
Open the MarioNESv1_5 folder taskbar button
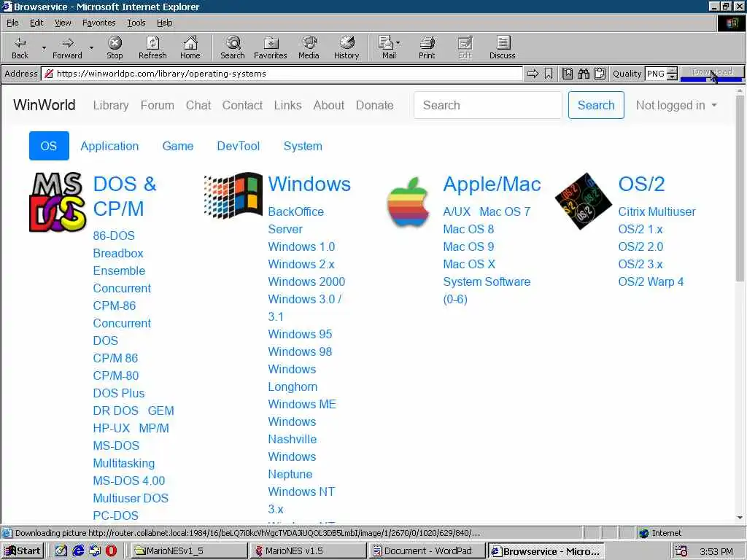pyautogui.click(x=187, y=551)
